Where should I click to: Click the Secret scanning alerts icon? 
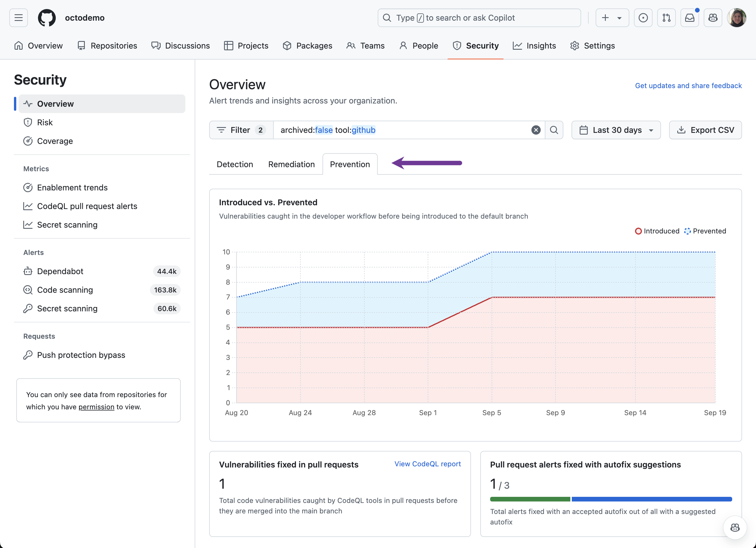click(28, 308)
